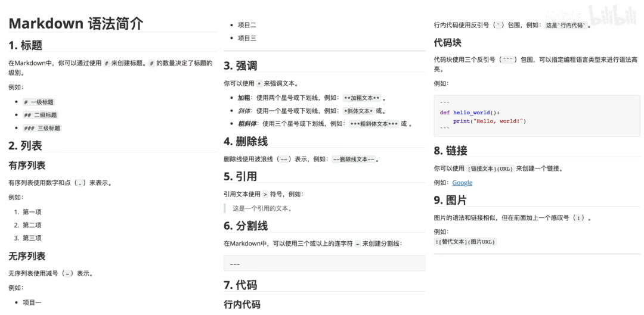Select the inline code '这是`行内代码`'

pos(565,26)
